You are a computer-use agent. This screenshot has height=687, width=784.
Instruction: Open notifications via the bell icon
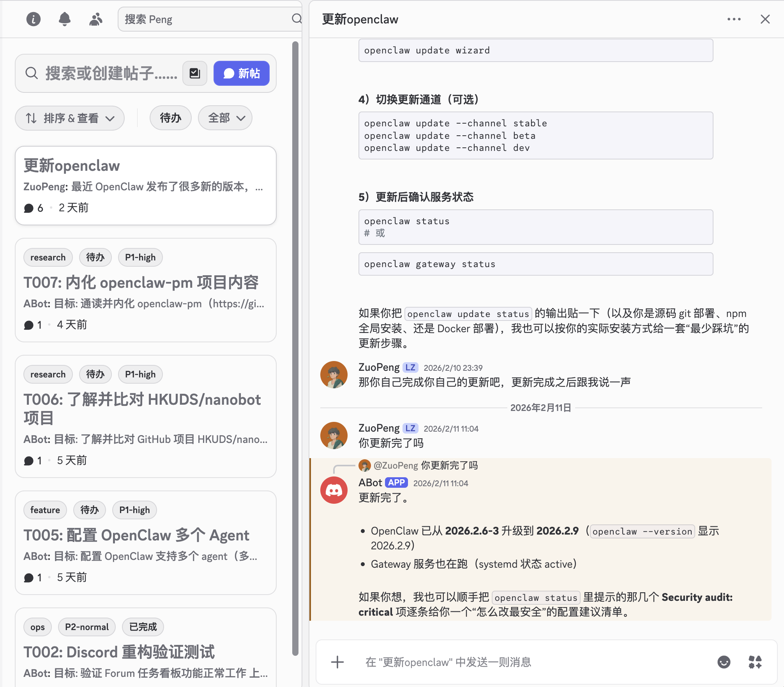[65, 19]
